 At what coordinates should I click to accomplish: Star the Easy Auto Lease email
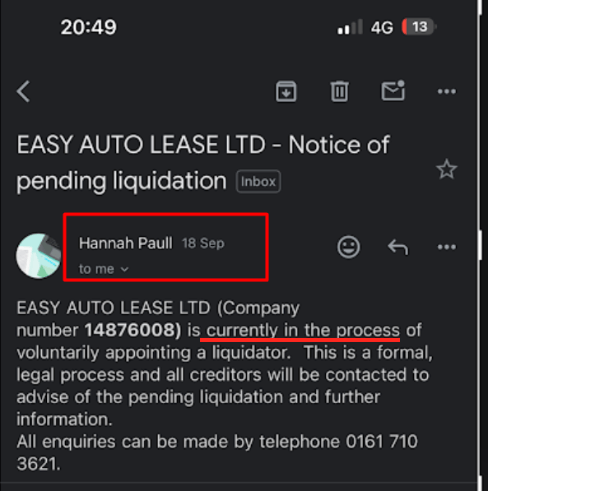[x=446, y=169]
